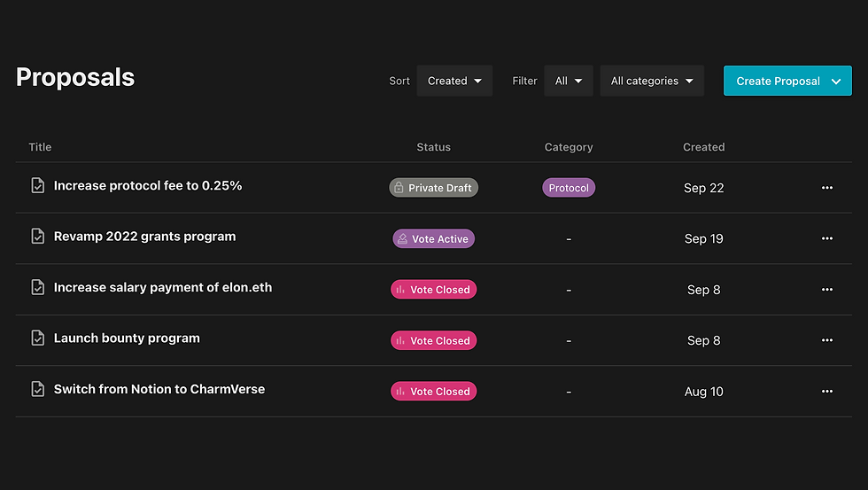The height and width of the screenshot is (490, 868).
Task: Click Vote Closed badge for Switch from Notion
Action: (433, 391)
